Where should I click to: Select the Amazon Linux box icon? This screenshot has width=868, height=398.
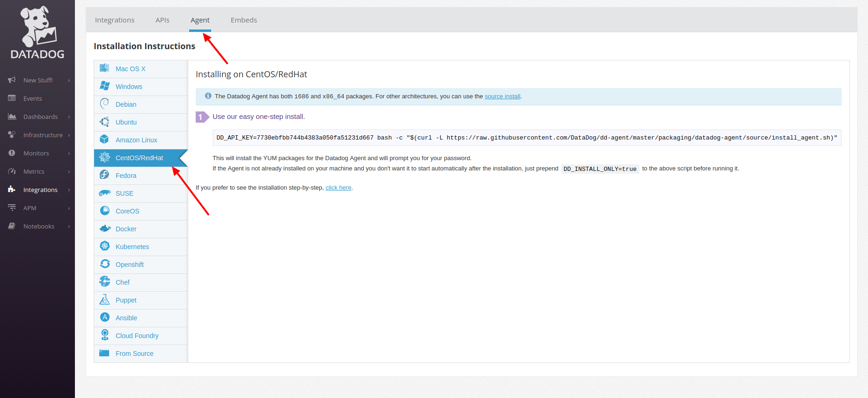point(104,140)
